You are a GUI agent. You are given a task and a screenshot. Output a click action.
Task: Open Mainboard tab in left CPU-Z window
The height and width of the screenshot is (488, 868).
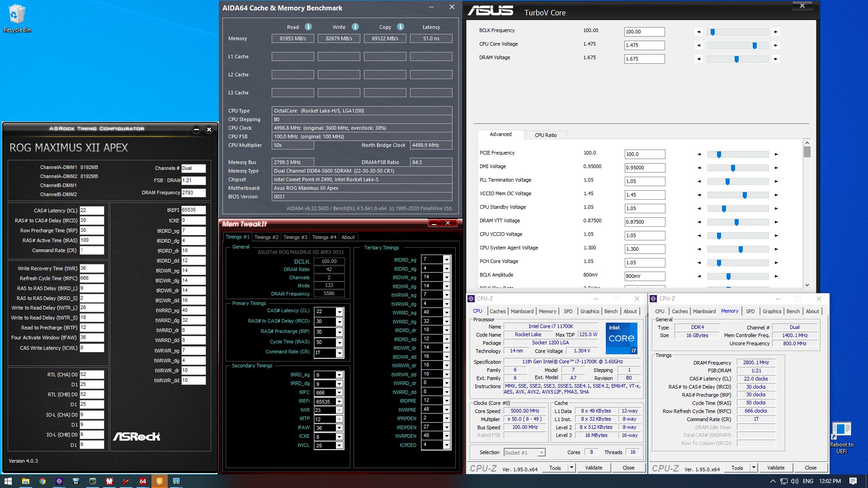point(522,311)
